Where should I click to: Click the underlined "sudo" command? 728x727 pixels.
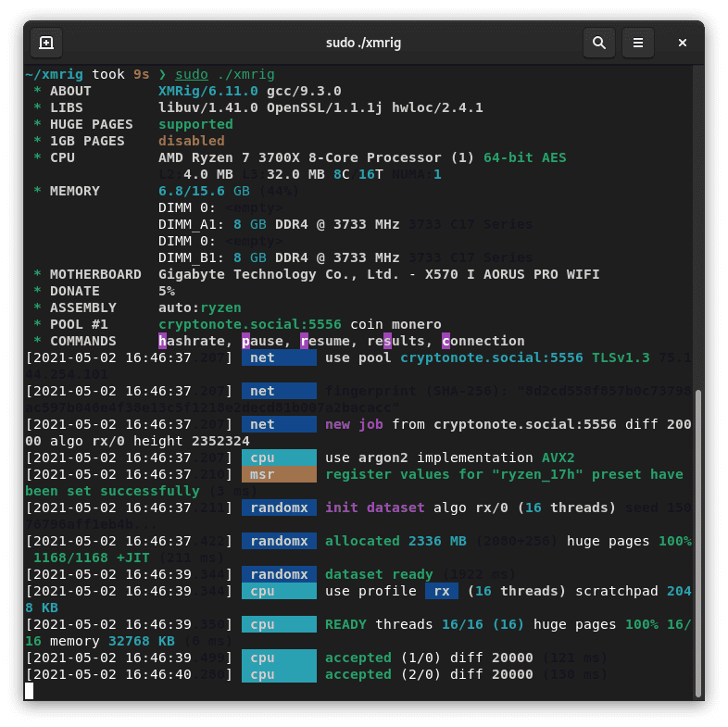click(x=192, y=74)
